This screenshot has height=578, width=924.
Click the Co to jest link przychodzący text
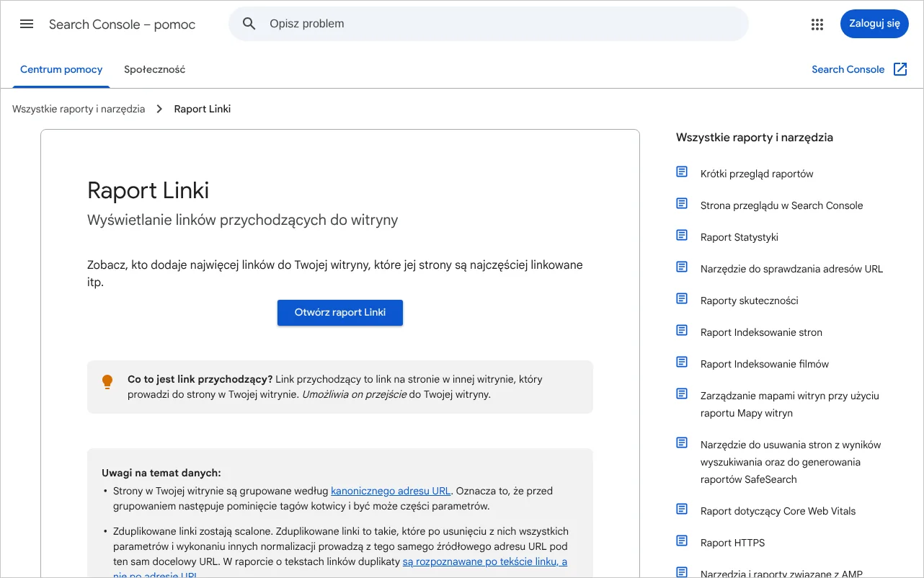pyautogui.click(x=200, y=378)
